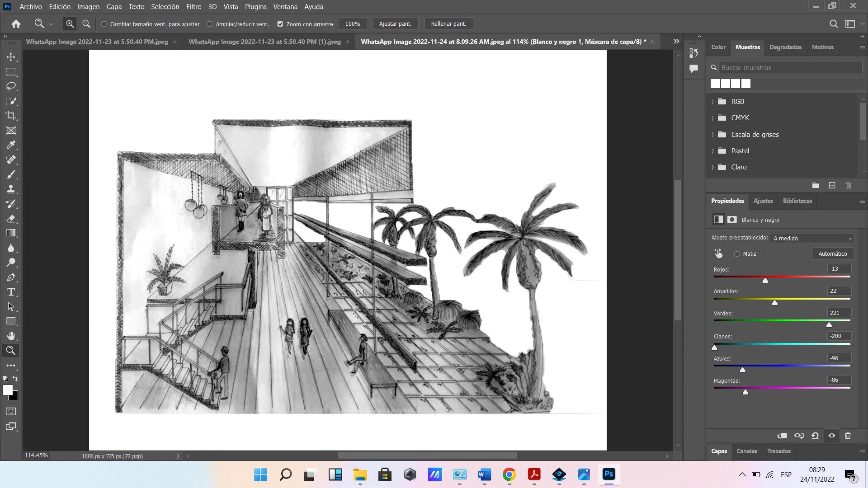Viewport: 868px width, 488px height.
Task: Toggle layer visibility eye in Propiedades
Action: (831, 436)
